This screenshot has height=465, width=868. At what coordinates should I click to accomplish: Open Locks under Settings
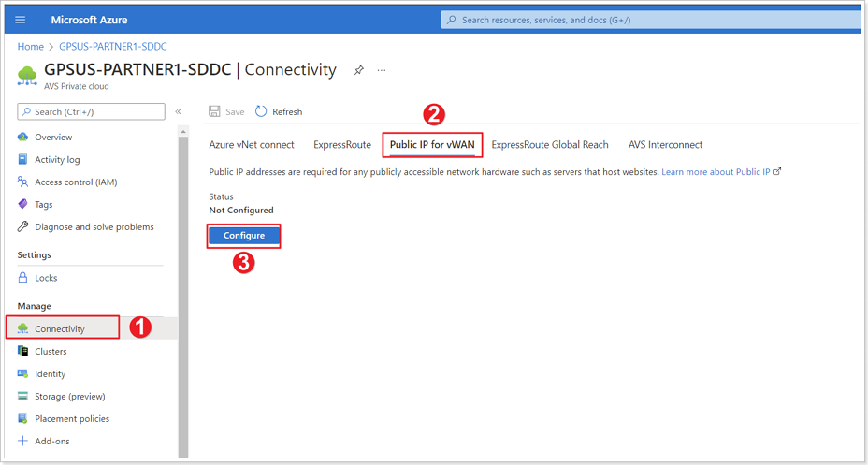46,278
